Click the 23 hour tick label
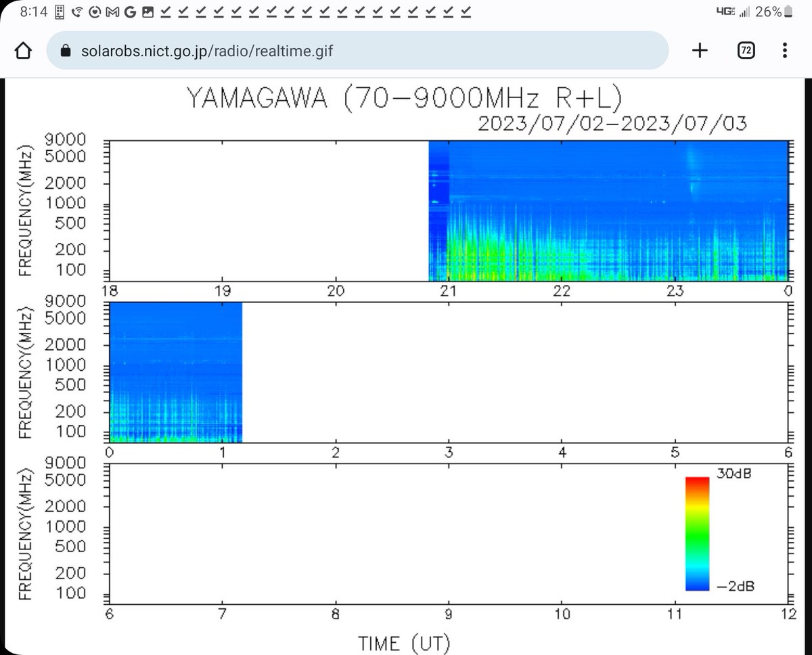 (675, 292)
